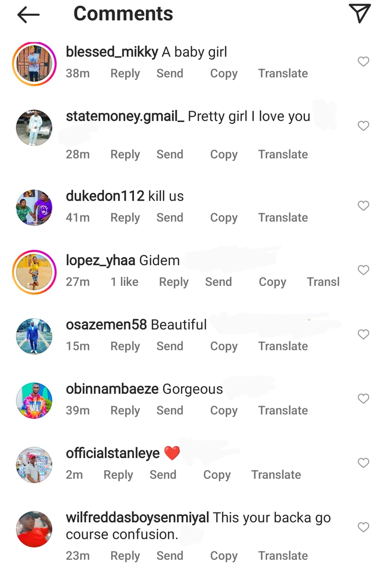View the 1 like on lopez_yhaa's comment
The image size is (392, 579).
coord(125,282)
